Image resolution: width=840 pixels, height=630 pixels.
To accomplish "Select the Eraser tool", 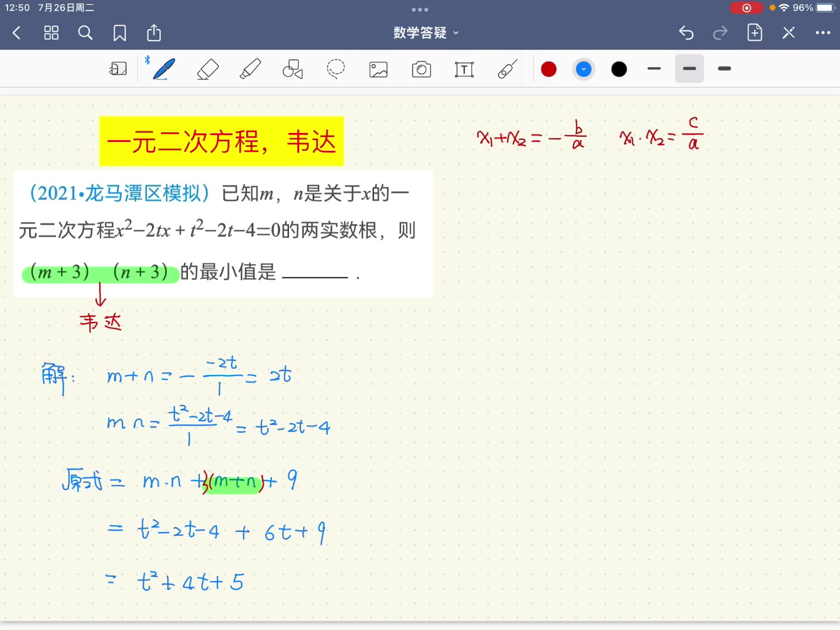I will (x=208, y=68).
